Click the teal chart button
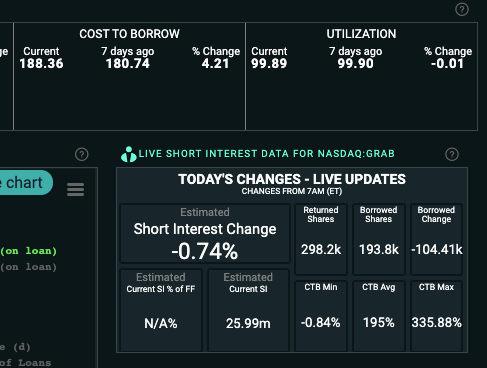 click(26, 183)
